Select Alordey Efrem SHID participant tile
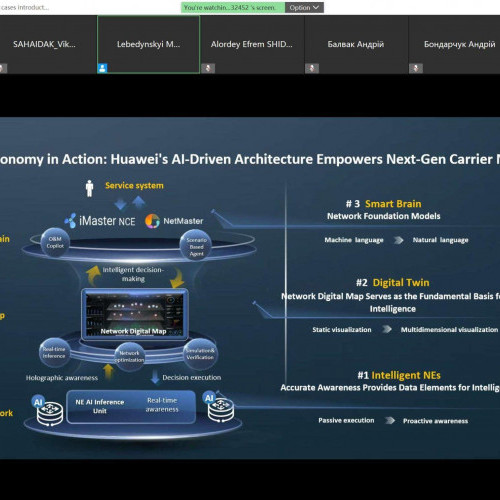Screen dimensions: 500x500 (252, 44)
